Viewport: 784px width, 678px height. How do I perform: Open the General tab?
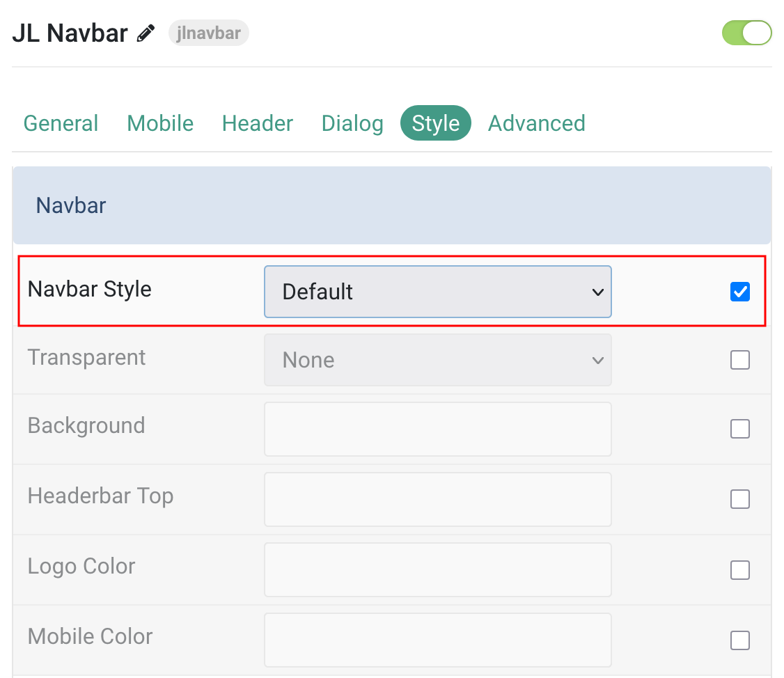pyautogui.click(x=61, y=123)
